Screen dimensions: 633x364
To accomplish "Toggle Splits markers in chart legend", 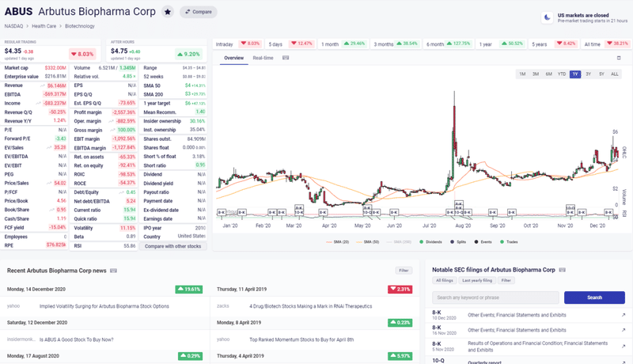I will (458, 242).
